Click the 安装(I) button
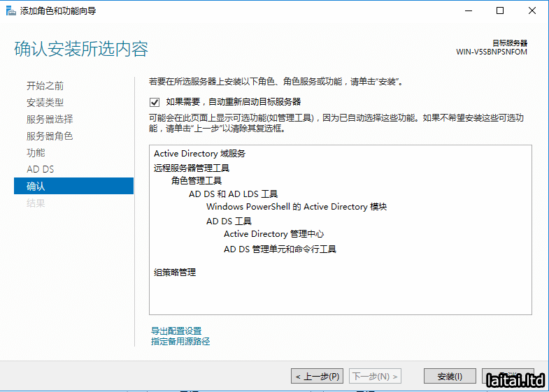 (x=450, y=377)
